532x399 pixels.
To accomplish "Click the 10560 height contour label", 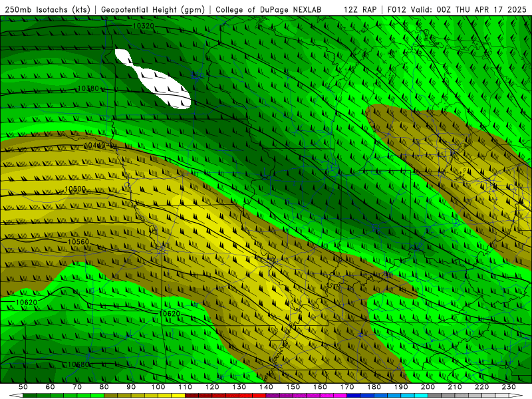I will (x=78, y=242).
